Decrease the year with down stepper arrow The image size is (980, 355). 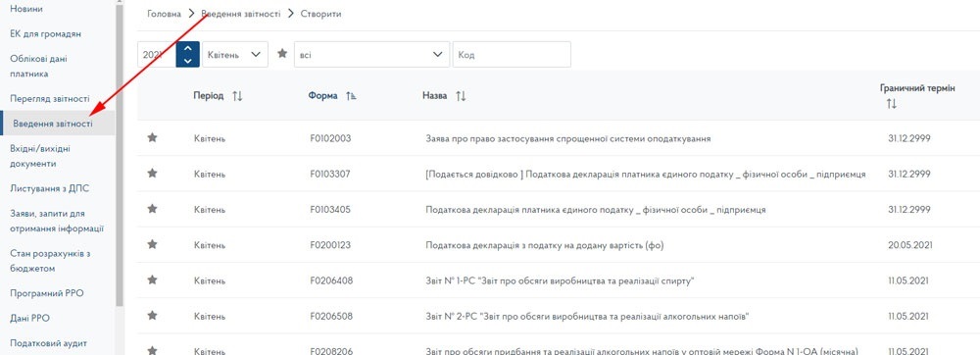(x=188, y=61)
